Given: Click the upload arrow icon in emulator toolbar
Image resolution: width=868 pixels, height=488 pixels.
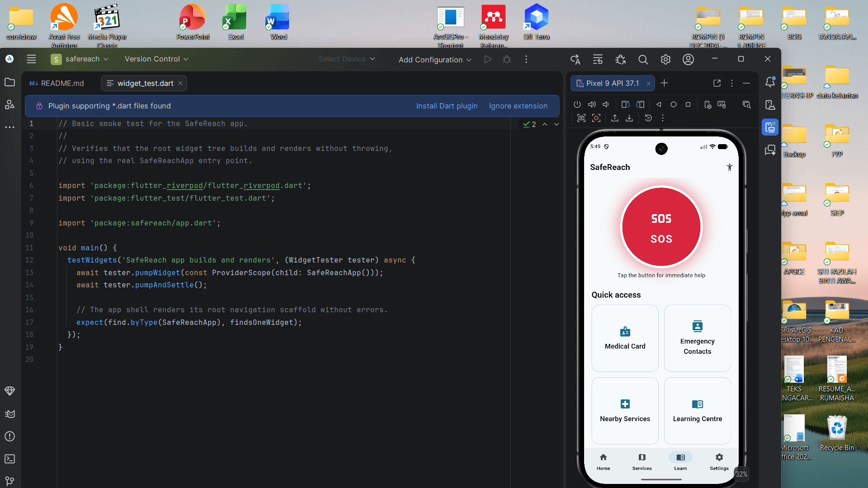Looking at the screenshot, I should (x=615, y=118).
